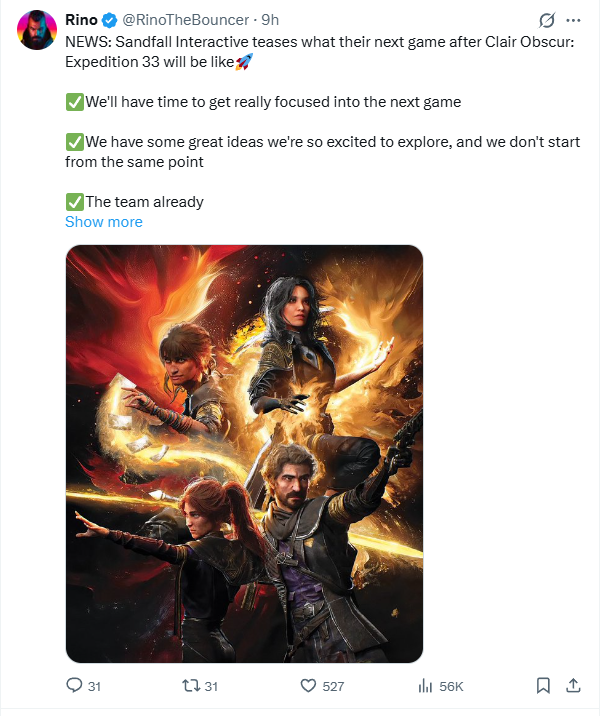The height and width of the screenshot is (716, 608).
Task: Click the blue verified badge
Action: (x=109, y=20)
